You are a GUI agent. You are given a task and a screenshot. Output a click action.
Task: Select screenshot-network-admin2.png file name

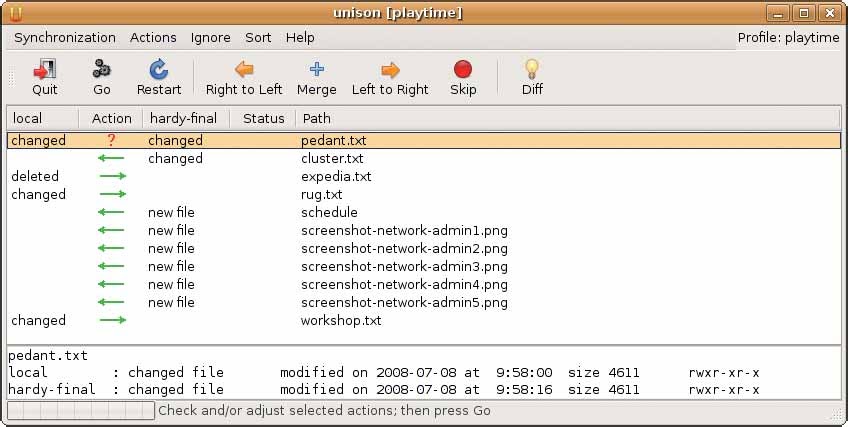(405, 248)
